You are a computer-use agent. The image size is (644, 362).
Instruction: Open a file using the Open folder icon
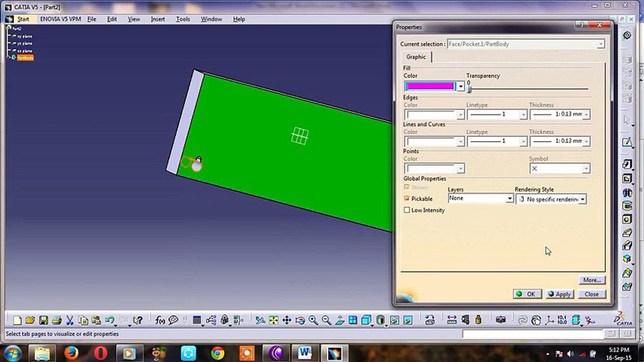30,320
